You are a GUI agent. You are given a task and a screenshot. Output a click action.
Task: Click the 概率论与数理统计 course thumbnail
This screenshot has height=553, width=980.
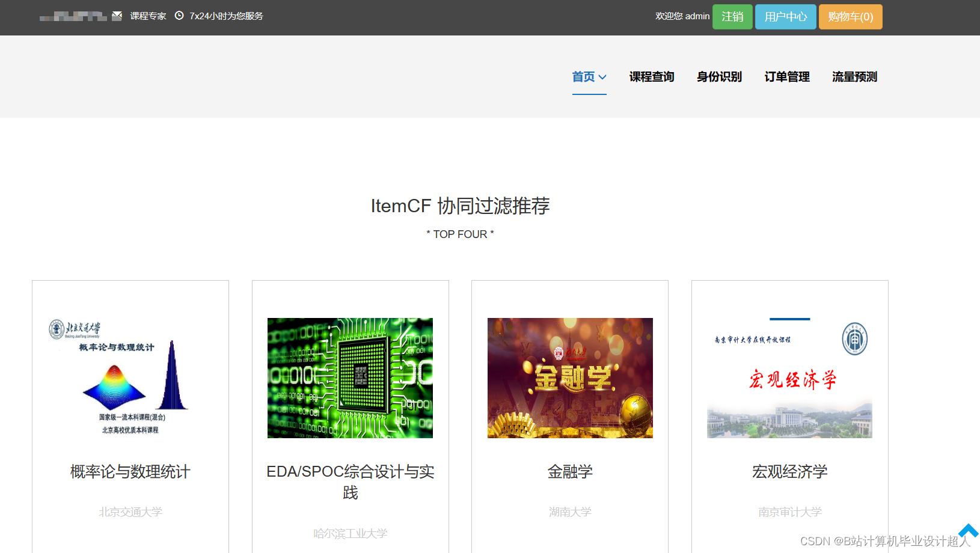(x=130, y=378)
